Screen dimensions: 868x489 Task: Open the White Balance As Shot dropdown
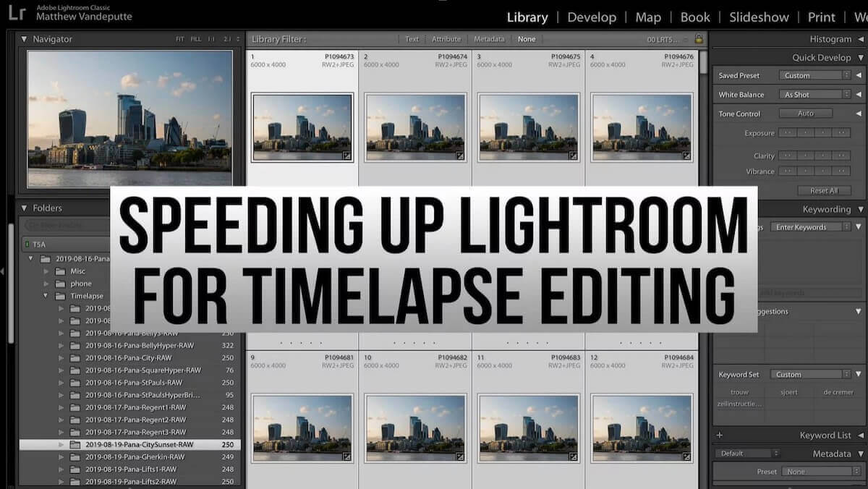[814, 95]
